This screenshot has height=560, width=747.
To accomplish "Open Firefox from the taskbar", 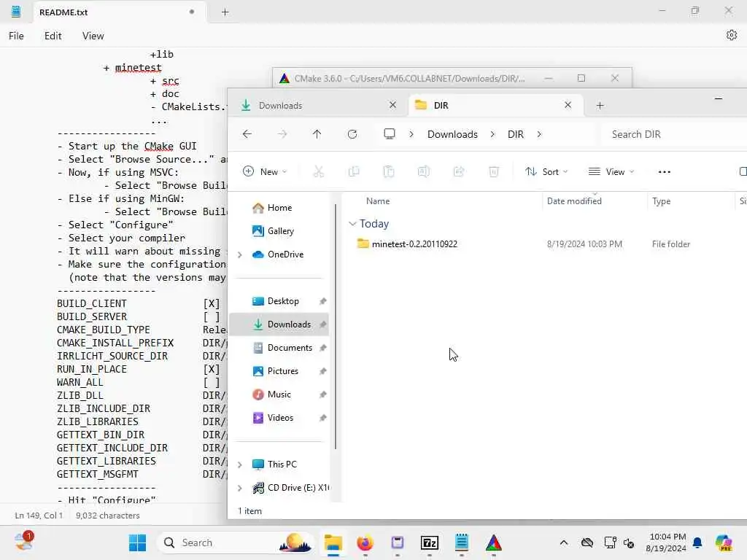I will tap(365, 542).
